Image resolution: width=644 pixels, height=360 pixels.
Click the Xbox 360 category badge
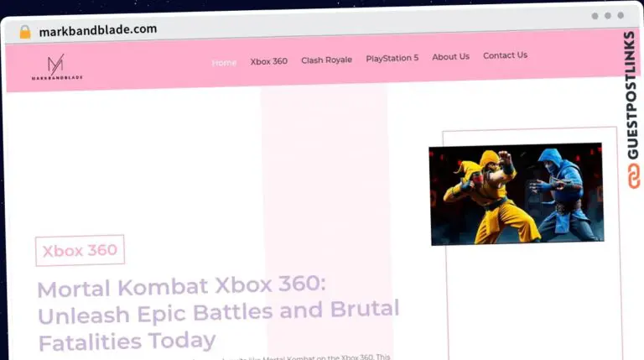[80, 250]
